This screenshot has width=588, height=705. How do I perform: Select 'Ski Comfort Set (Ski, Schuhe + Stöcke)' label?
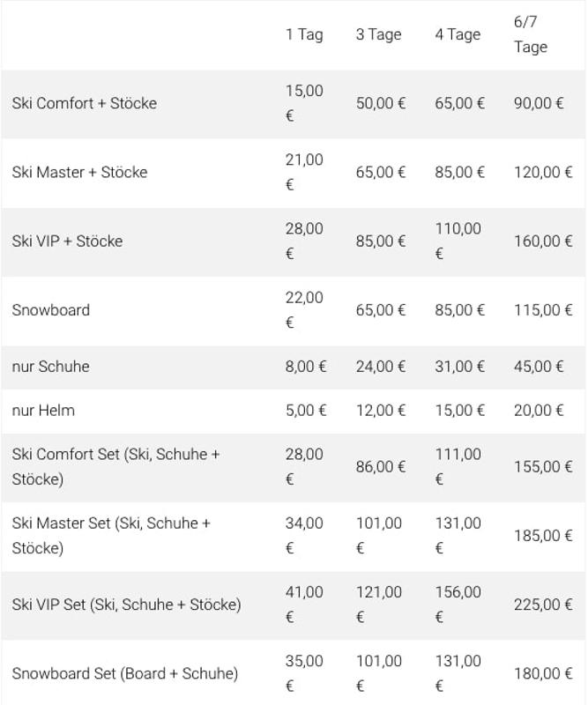click(115, 467)
